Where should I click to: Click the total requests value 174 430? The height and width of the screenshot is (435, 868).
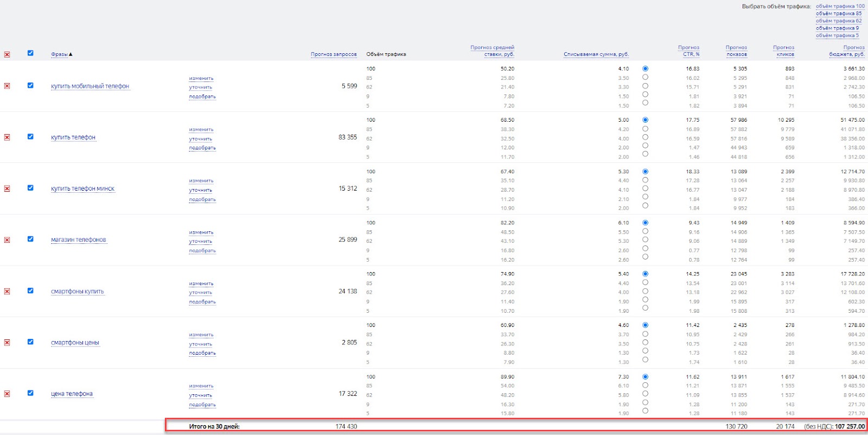point(346,426)
